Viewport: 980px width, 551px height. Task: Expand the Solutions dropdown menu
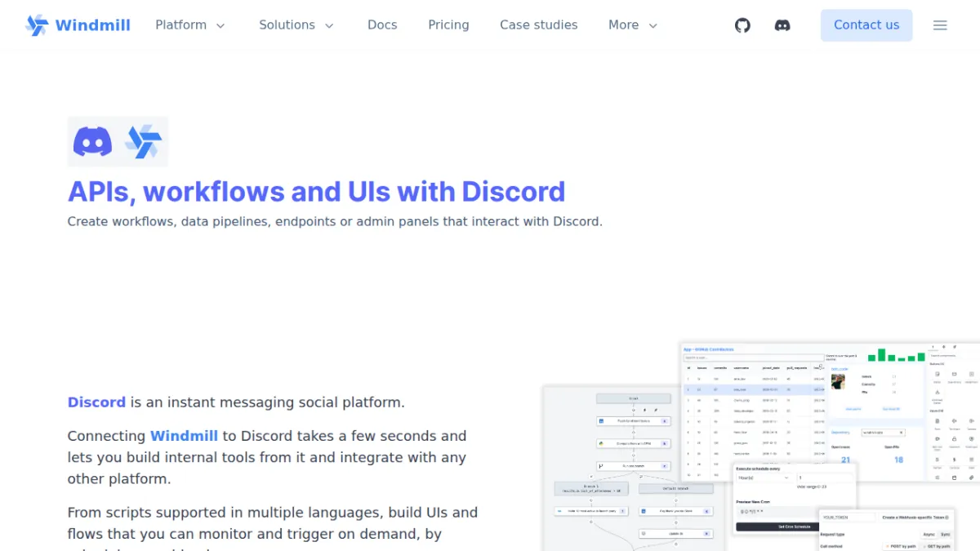pyautogui.click(x=296, y=25)
